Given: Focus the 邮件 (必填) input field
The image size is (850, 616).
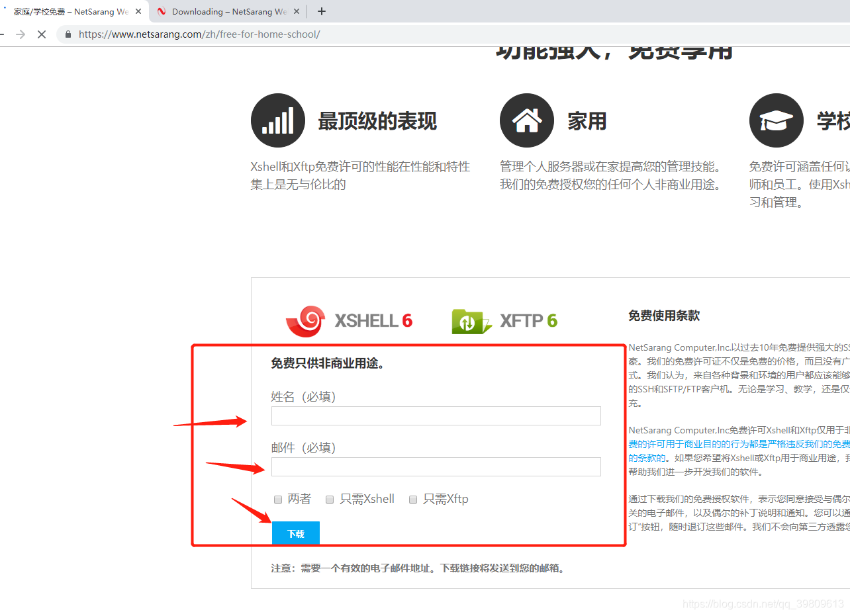Looking at the screenshot, I should (x=436, y=466).
